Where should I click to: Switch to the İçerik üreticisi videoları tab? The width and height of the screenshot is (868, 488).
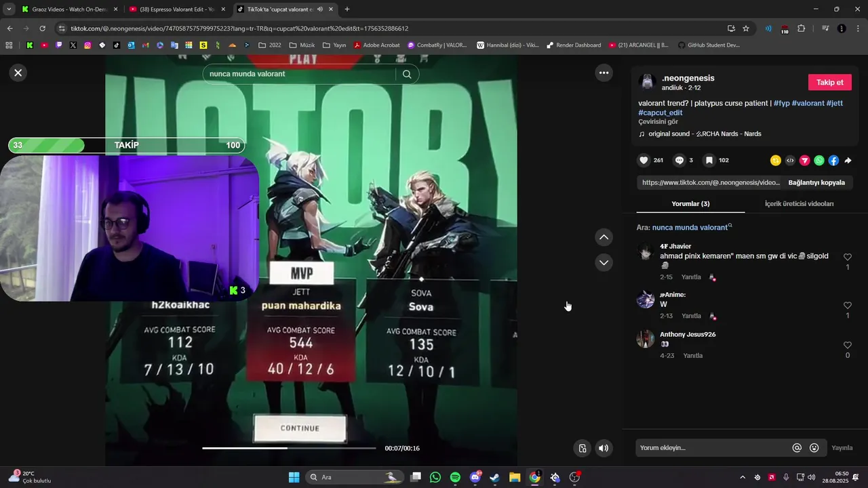click(x=799, y=203)
